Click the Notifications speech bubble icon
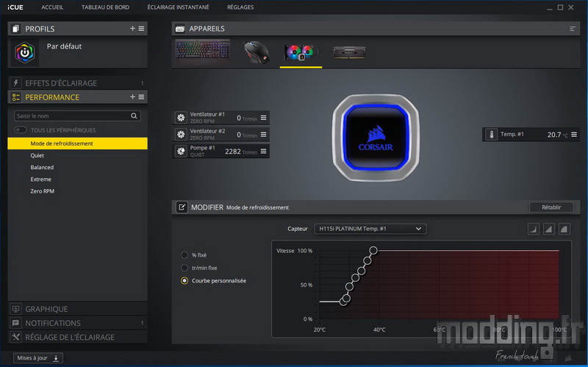Image resolution: width=588 pixels, height=367 pixels. coord(15,323)
